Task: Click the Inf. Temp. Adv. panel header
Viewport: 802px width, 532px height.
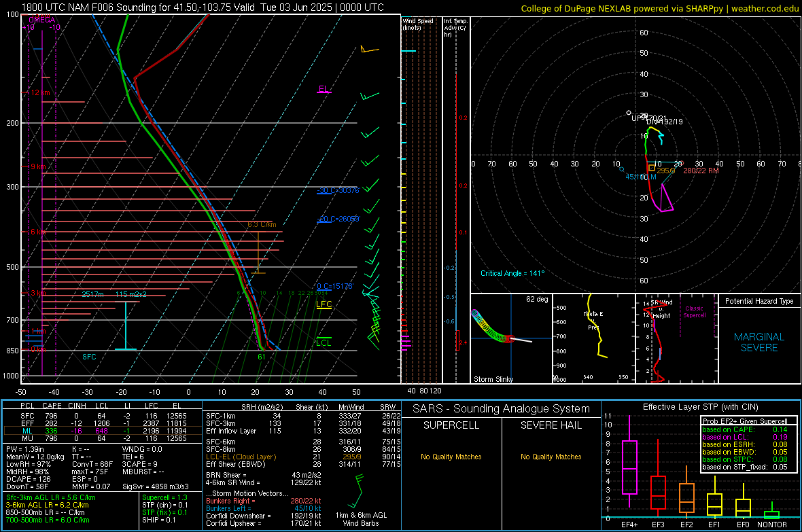Action: coord(455,28)
